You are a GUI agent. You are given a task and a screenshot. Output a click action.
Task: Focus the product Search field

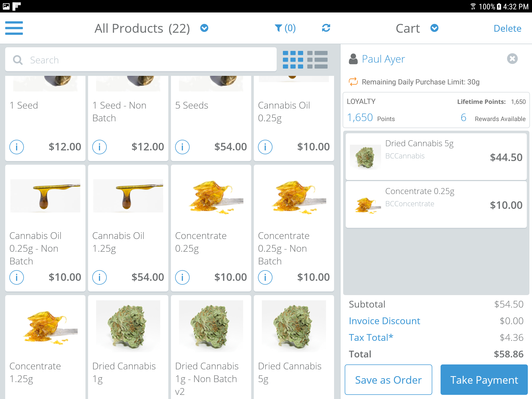tap(141, 60)
